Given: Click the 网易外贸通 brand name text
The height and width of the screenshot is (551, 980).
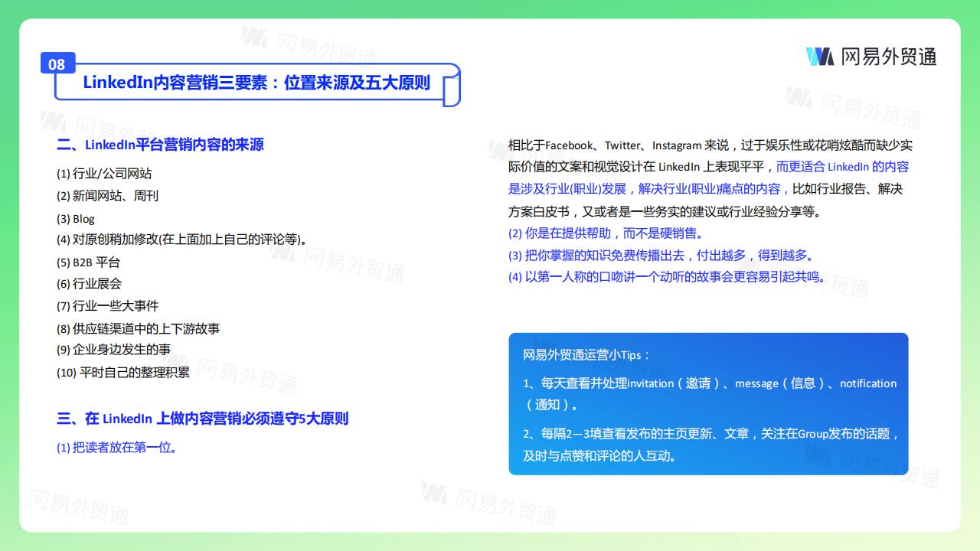Looking at the screenshot, I should [x=888, y=57].
